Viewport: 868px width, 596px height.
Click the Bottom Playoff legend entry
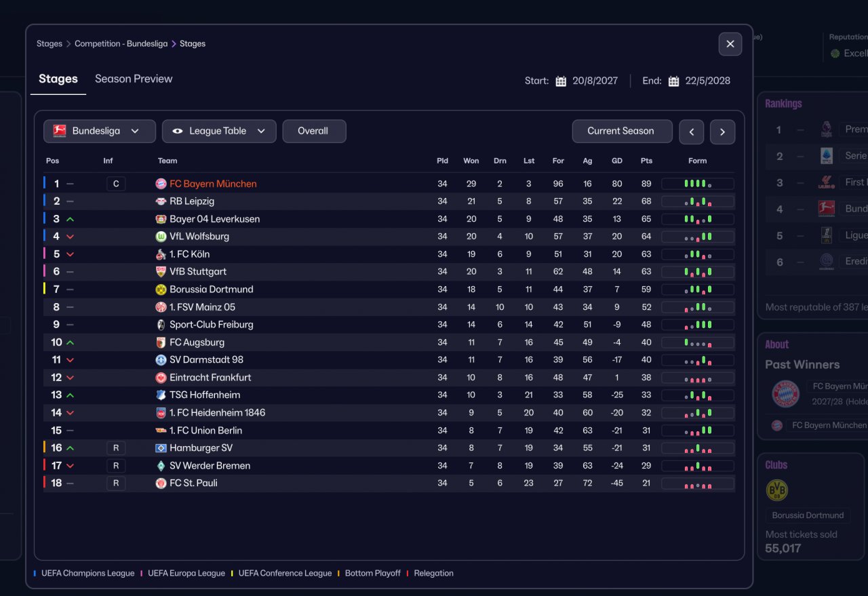tap(369, 574)
